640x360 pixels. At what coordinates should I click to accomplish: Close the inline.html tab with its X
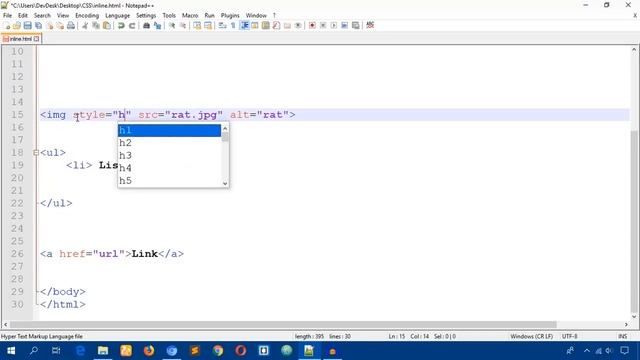[x=36, y=39]
